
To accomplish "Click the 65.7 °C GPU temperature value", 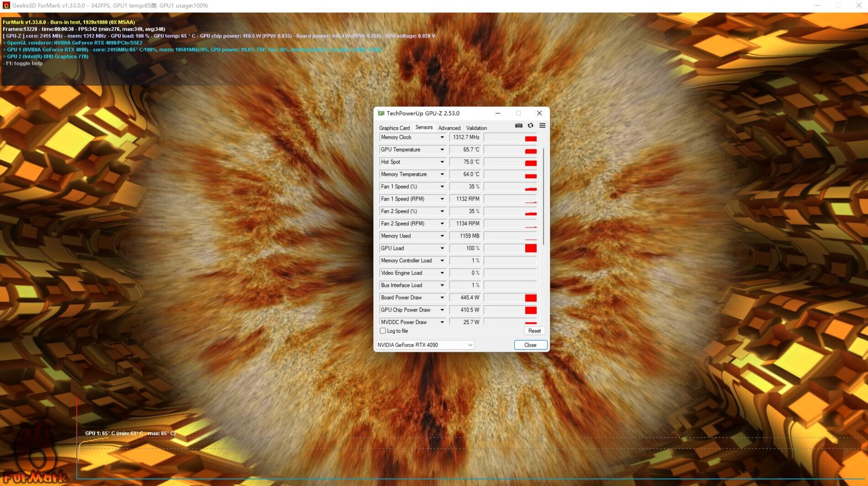I will click(x=465, y=150).
